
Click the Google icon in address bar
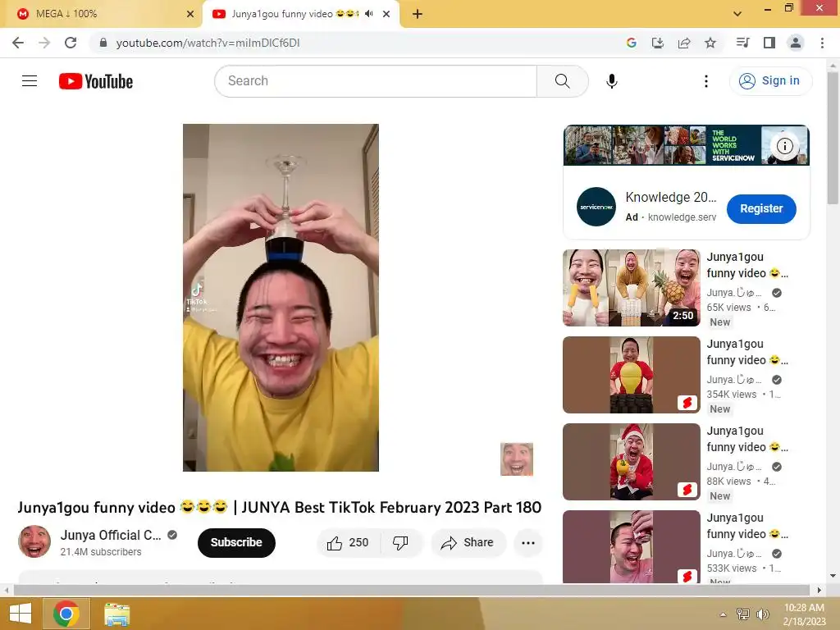click(631, 43)
